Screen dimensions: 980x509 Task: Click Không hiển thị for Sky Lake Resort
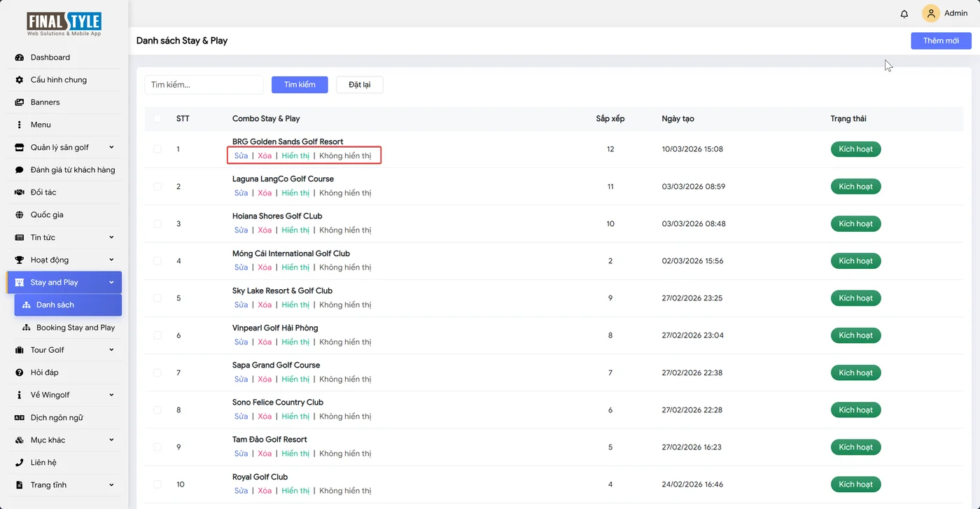(345, 305)
